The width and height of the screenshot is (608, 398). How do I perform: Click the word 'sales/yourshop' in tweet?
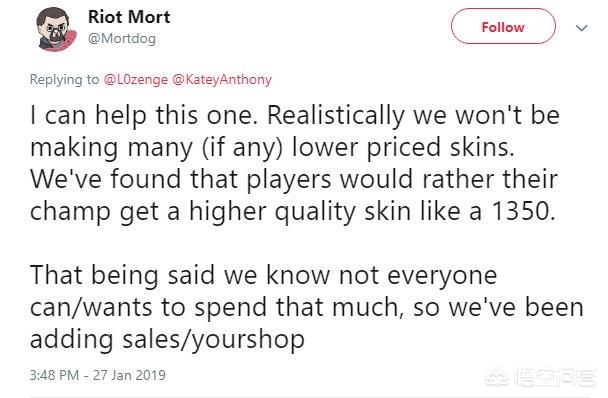213,339
